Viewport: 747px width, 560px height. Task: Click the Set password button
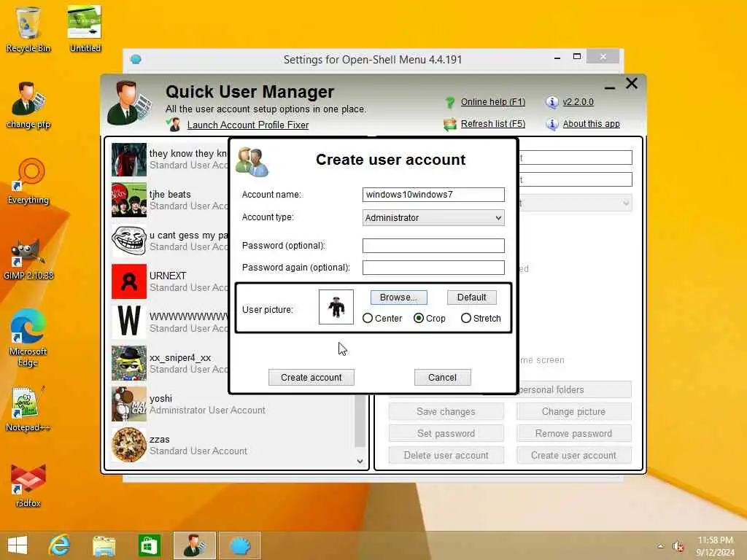(x=446, y=433)
